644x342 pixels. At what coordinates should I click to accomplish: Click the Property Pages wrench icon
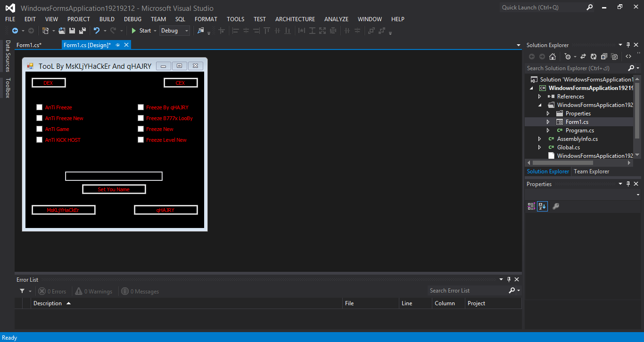(x=556, y=206)
